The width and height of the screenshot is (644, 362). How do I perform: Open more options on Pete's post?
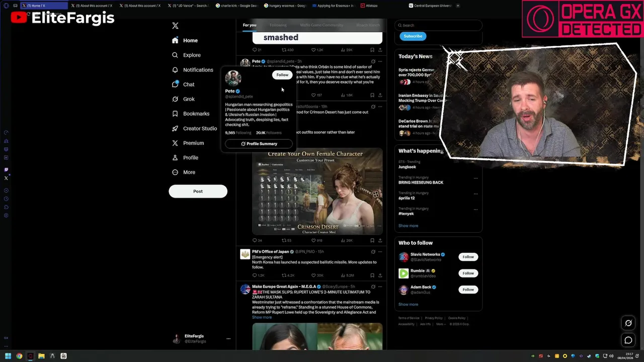tap(380, 61)
